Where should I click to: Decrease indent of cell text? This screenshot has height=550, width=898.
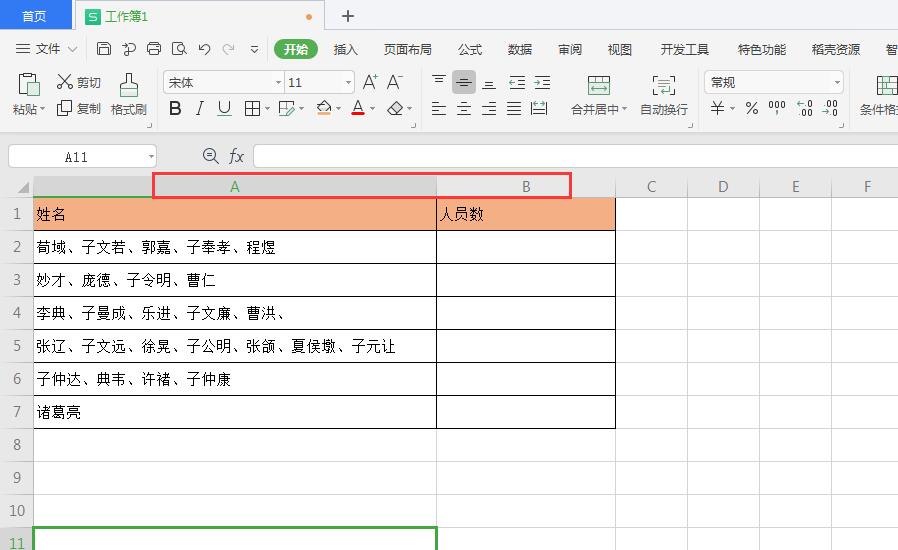coord(517,82)
